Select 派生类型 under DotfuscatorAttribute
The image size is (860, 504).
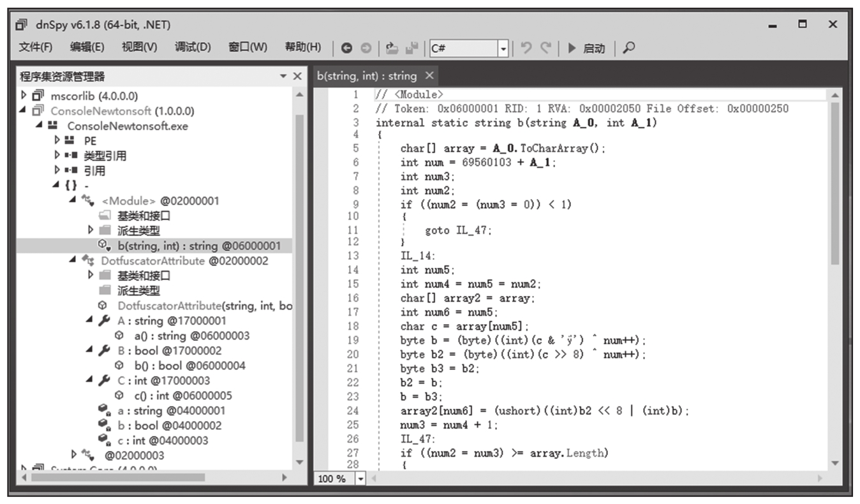pos(138,290)
